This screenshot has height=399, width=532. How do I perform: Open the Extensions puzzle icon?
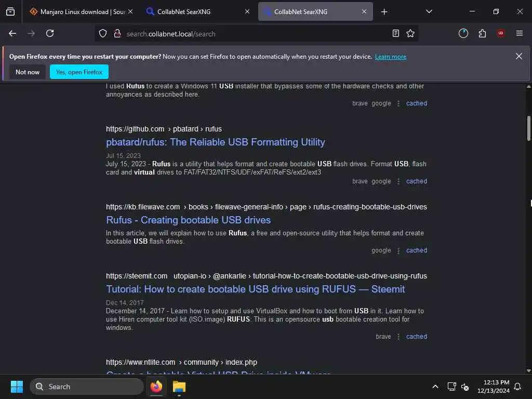coord(482,33)
